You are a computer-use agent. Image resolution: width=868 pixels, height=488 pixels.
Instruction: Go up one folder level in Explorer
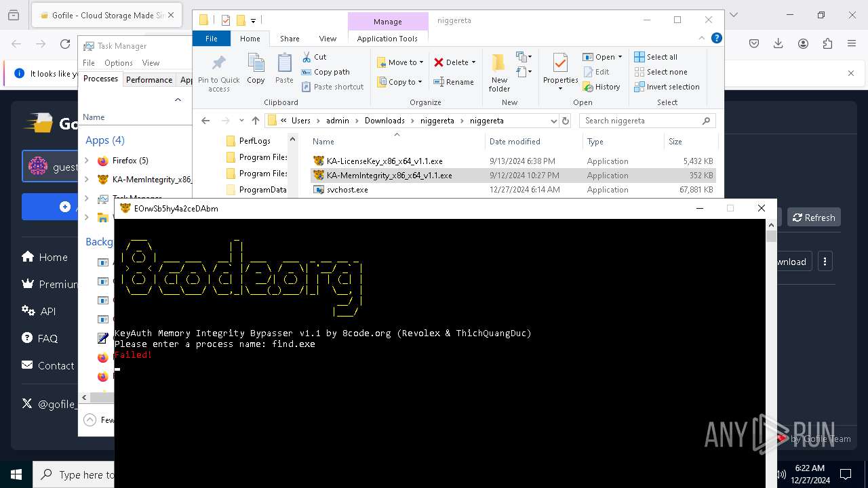(255, 121)
